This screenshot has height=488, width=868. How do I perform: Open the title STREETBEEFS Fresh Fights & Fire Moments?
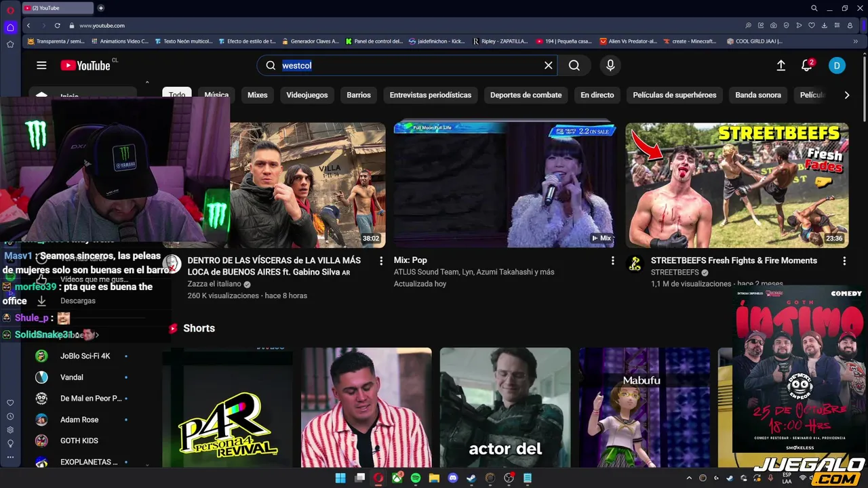734,260
